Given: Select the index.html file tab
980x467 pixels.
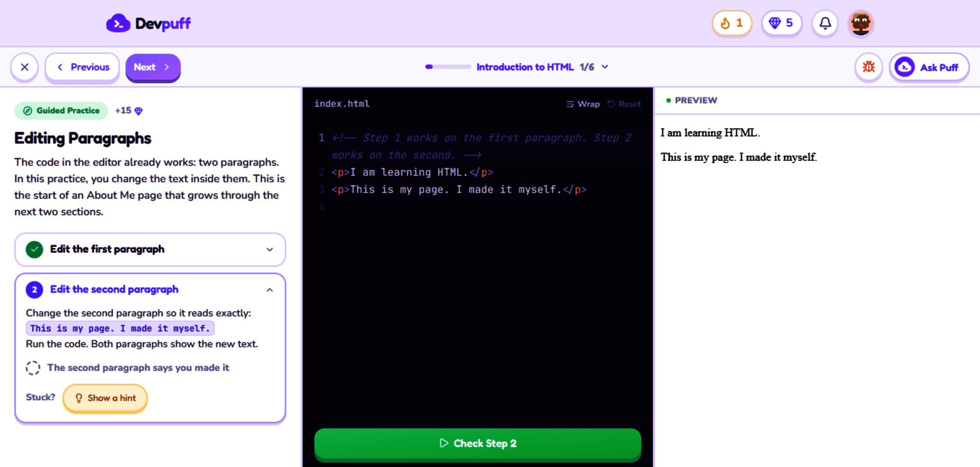Looking at the screenshot, I should [342, 104].
